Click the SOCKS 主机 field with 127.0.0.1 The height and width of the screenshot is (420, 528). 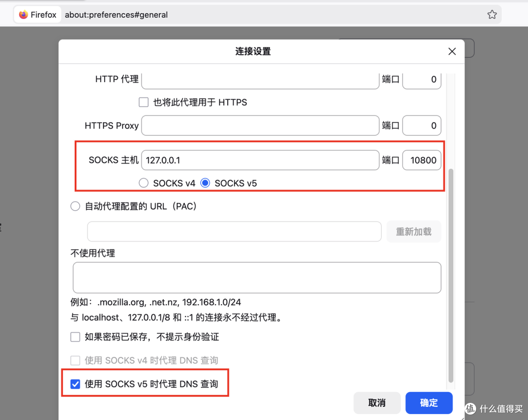click(260, 160)
